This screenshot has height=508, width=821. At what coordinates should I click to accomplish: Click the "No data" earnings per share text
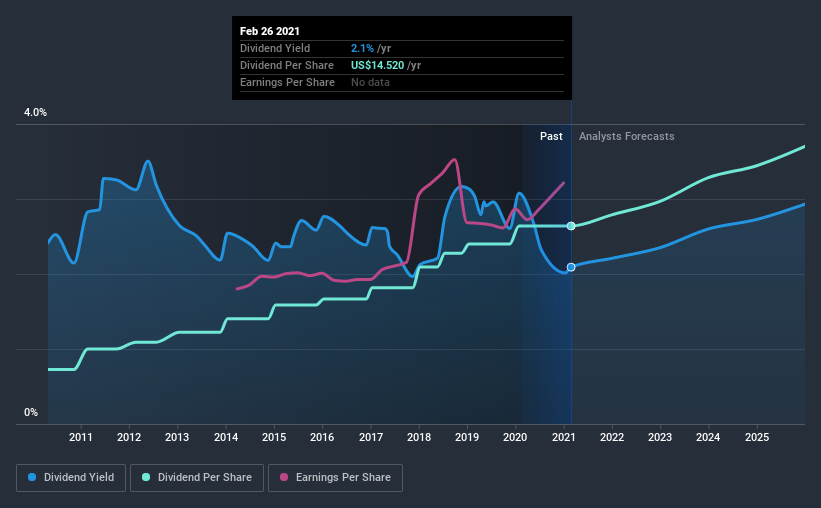373,82
